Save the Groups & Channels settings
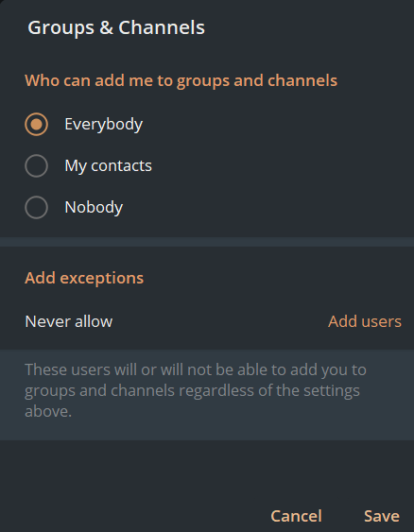The image size is (414, 532). click(x=382, y=516)
